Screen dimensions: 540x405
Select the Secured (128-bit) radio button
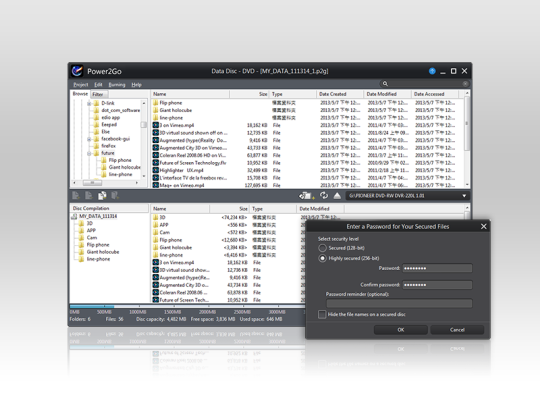click(322, 248)
